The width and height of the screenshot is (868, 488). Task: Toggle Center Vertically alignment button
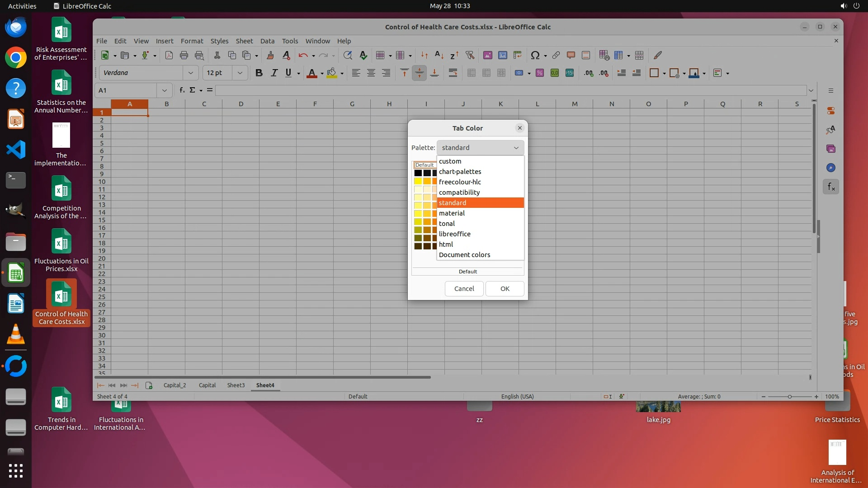419,73
